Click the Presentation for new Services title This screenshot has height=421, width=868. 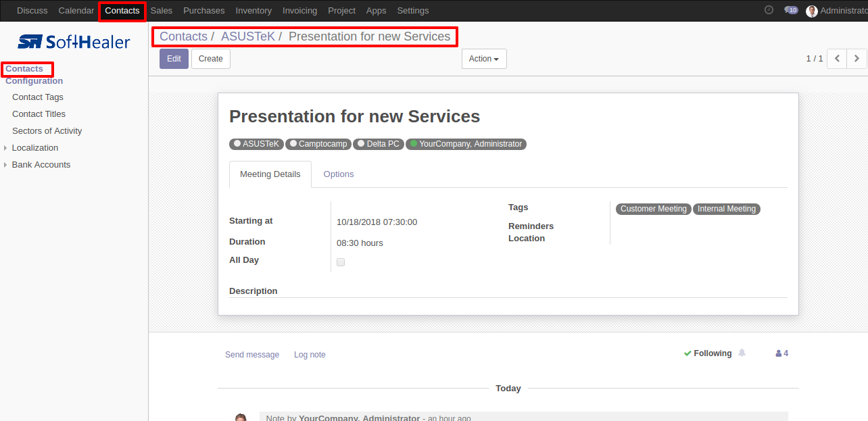coord(355,116)
